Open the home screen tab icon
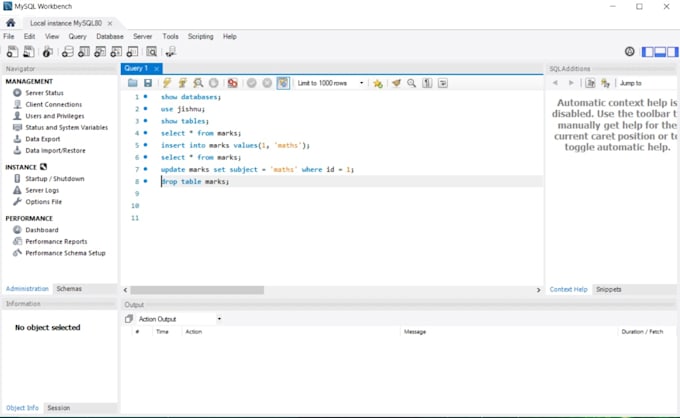The width and height of the screenshot is (680, 418). (11, 23)
